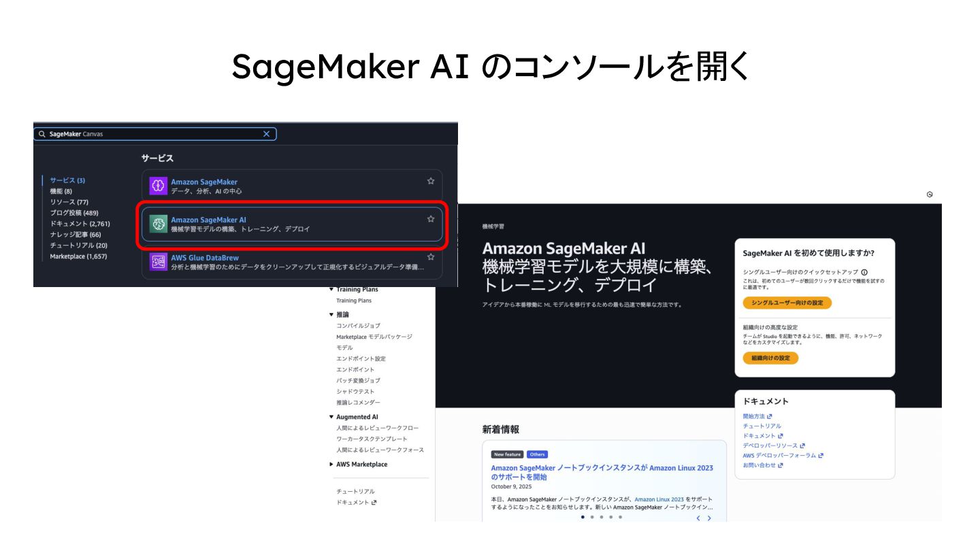The width and height of the screenshot is (980, 551).
Task: Select the リソース (77) search category
Action: pyautogui.click(x=69, y=202)
